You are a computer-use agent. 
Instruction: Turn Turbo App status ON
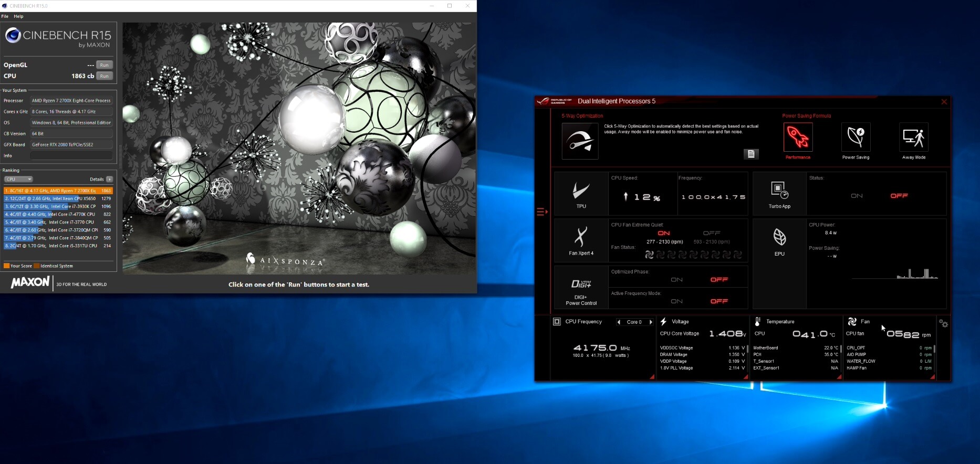(x=857, y=196)
